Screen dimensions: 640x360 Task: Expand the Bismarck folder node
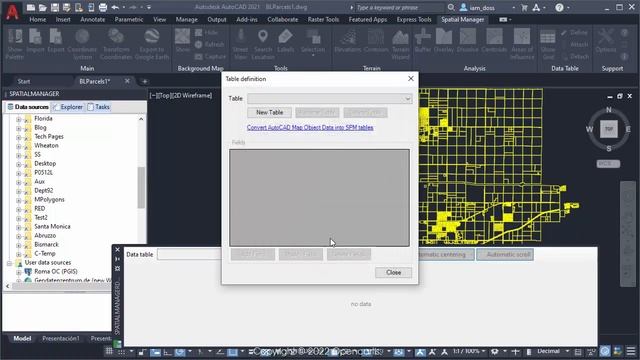click(18, 244)
